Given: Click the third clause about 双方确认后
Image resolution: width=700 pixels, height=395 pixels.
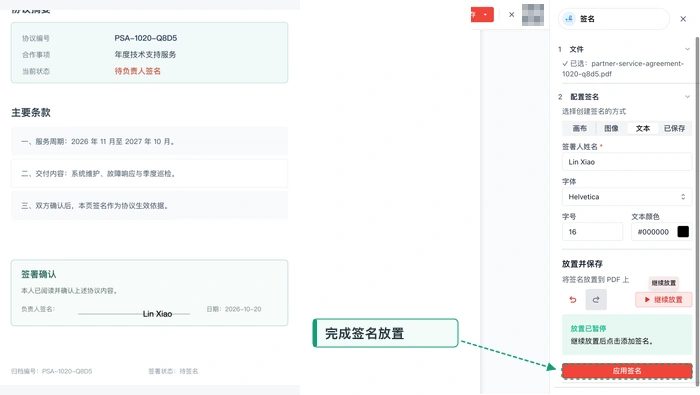Looking at the screenshot, I should point(149,206).
